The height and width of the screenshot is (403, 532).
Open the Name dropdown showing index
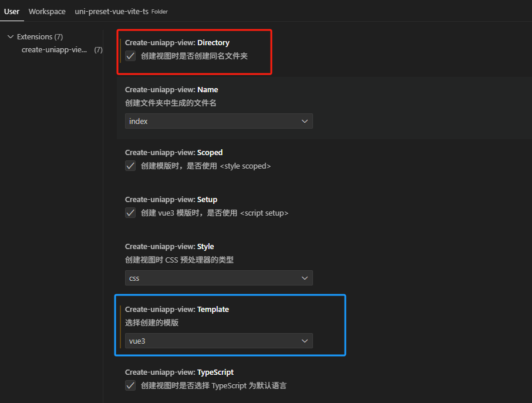click(219, 121)
